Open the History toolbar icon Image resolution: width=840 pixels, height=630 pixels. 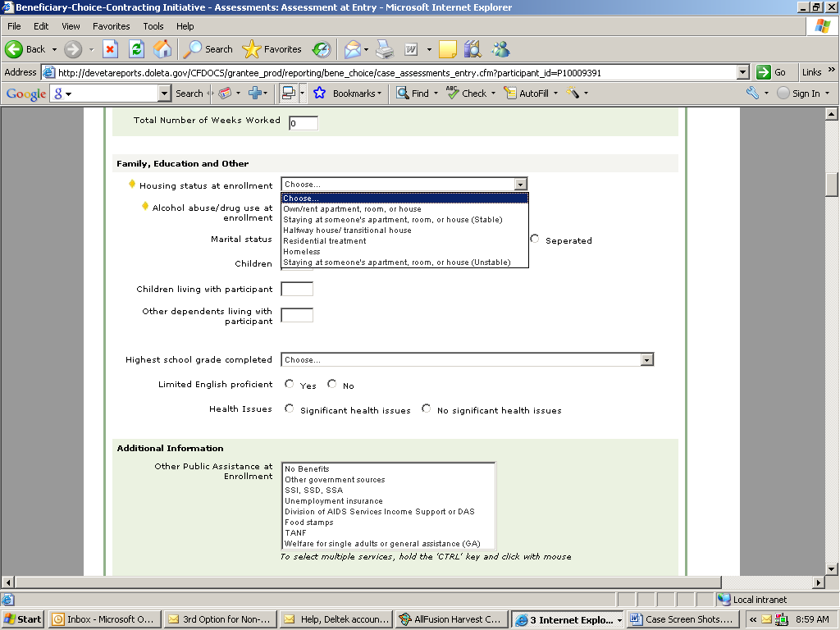[321, 49]
